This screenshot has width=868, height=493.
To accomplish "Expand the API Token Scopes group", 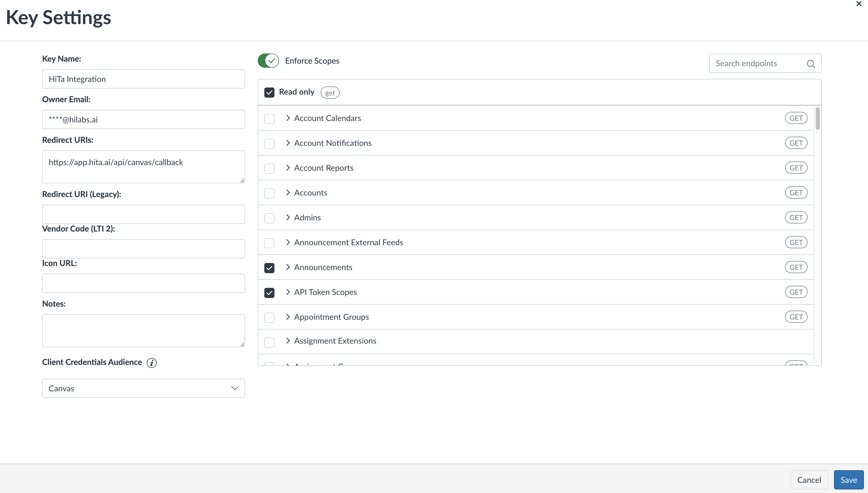I will [x=288, y=292].
